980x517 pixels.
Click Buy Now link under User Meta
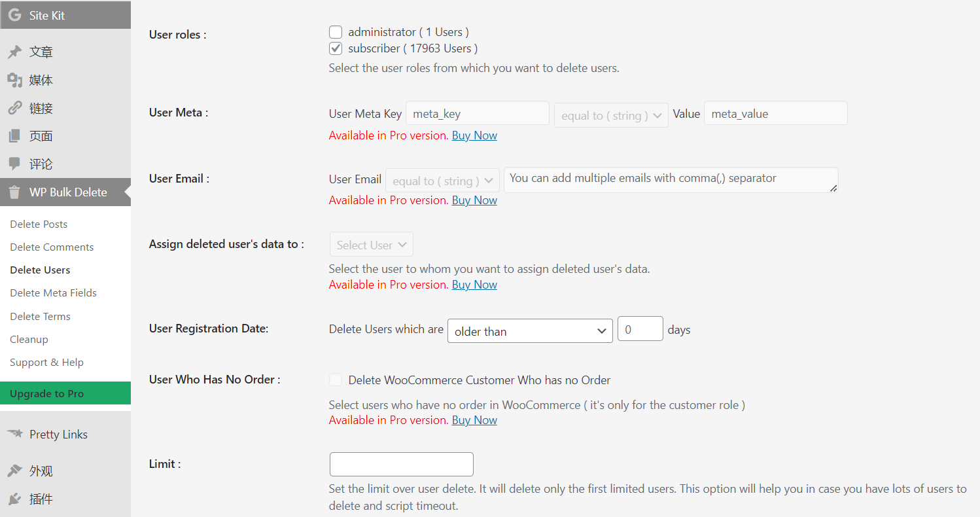[474, 135]
